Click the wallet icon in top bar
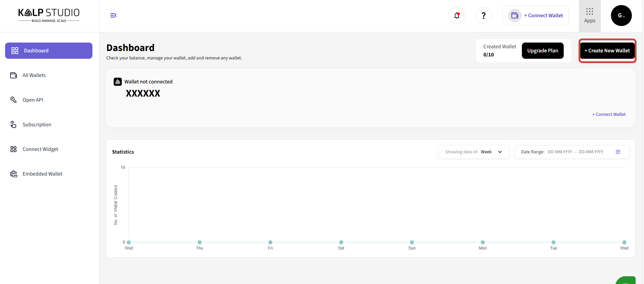 [515, 16]
